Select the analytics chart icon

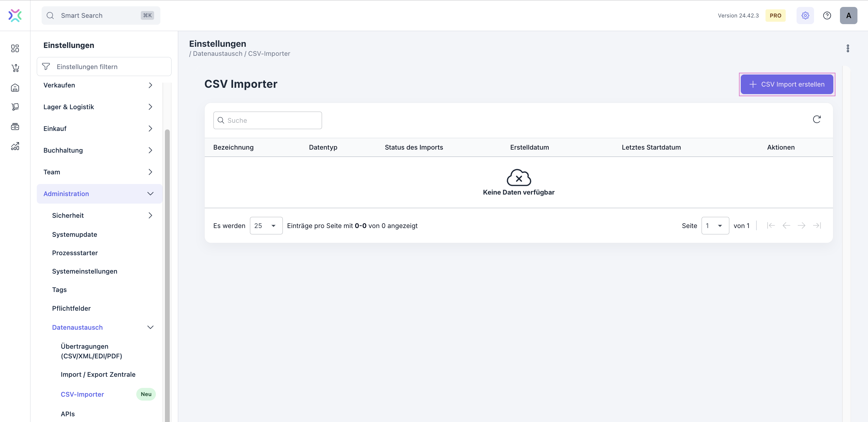[15, 146]
